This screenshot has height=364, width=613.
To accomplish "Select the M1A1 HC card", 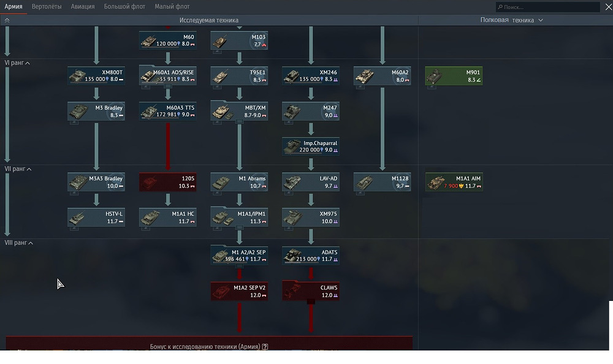I will coord(168,218).
